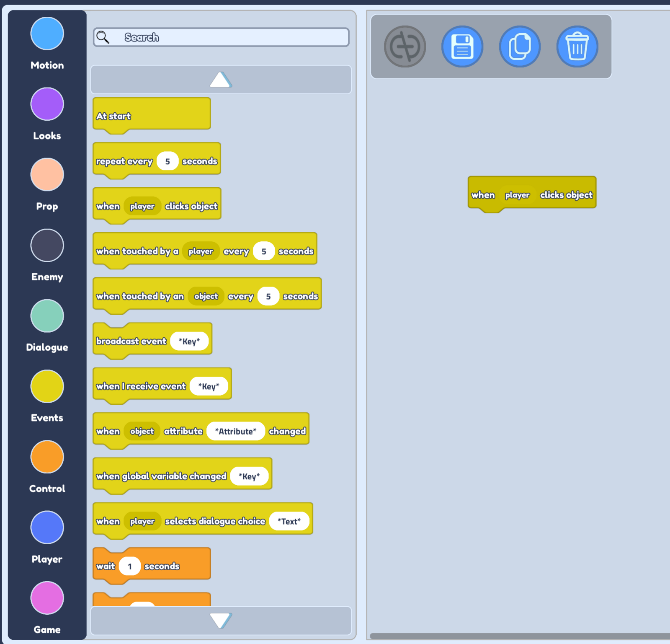Click the 'broadcast event' block label
The height and width of the screenshot is (644, 670).
click(x=131, y=341)
